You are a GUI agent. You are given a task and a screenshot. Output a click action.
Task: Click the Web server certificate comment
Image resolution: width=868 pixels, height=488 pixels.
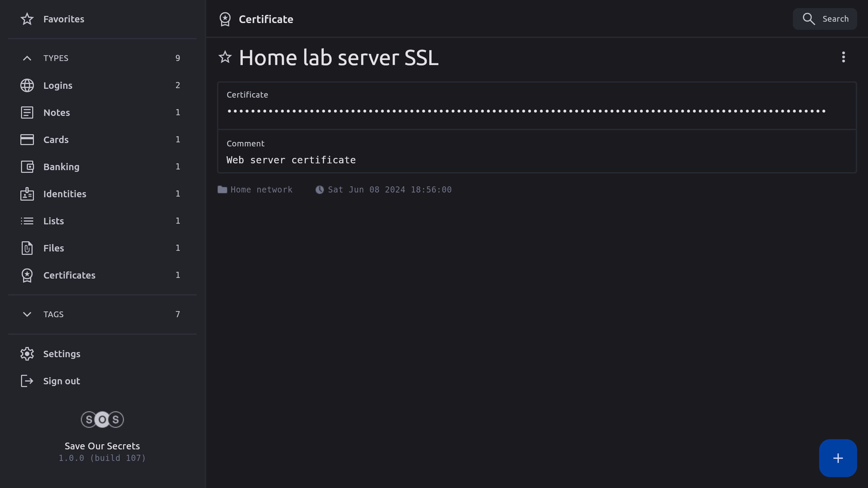pyautogui.click(x=291, y=160)
